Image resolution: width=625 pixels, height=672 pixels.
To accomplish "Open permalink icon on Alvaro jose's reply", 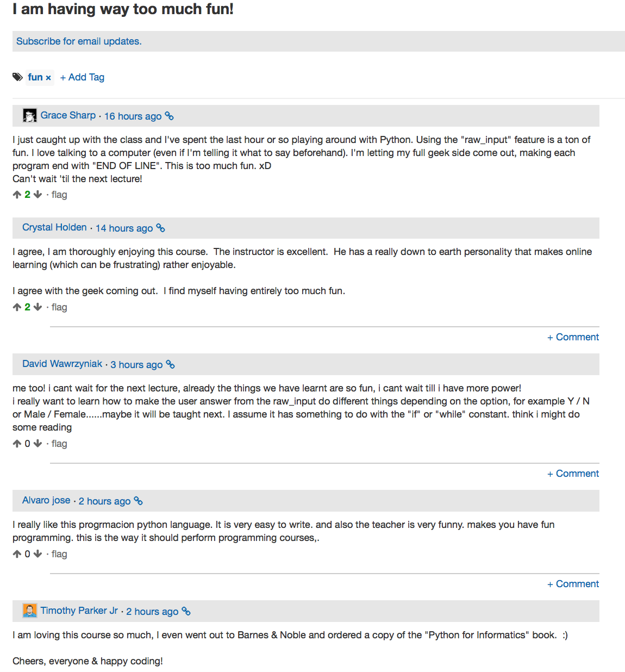I will (x=139, y=501).
